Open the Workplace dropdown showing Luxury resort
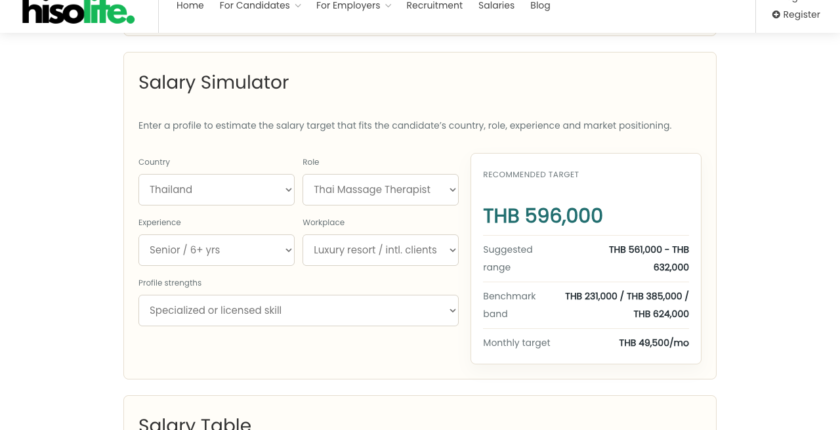The height and width of the screenshot is (430, 840). [x=380, y=250]
